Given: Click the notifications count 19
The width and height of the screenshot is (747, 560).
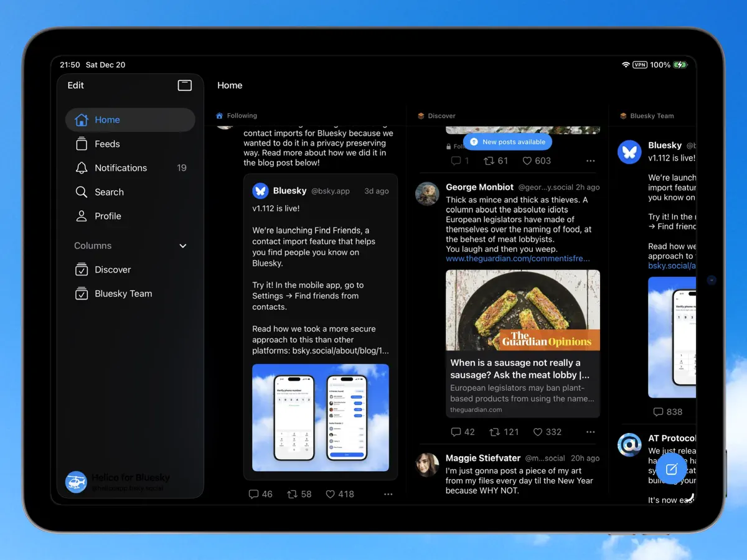Looking at the screenshot, I should (182, 168).
